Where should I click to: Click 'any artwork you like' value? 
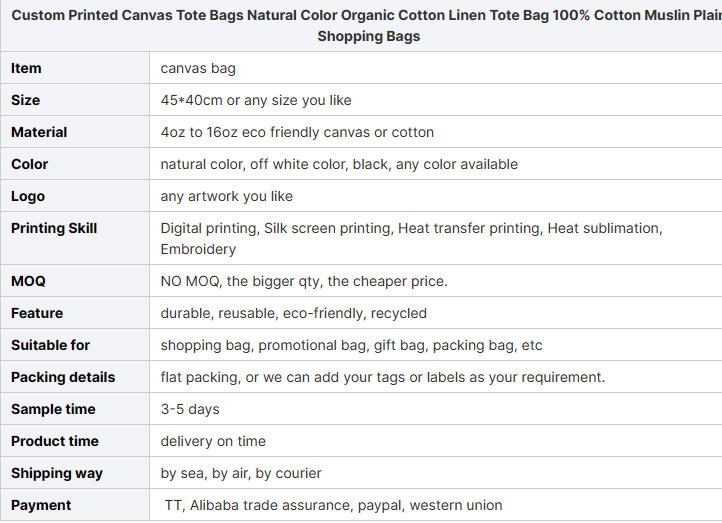coord(227,197)
